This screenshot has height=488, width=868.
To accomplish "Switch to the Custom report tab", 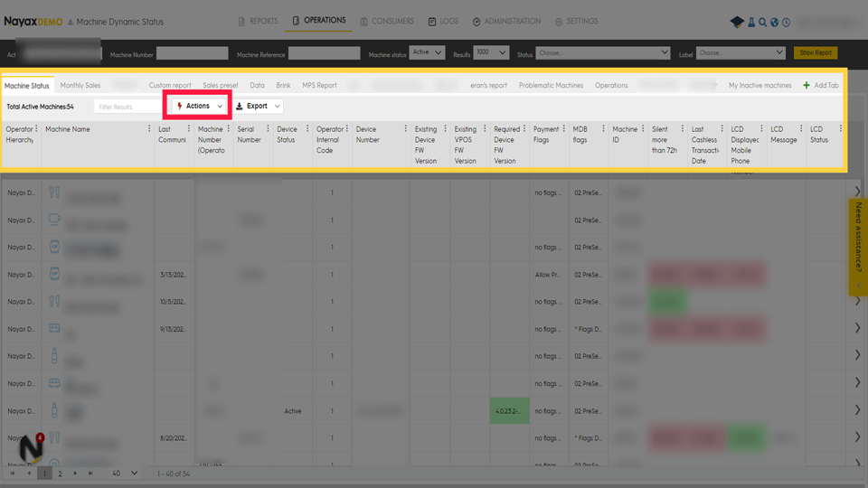I will click(x=170, y=85).
